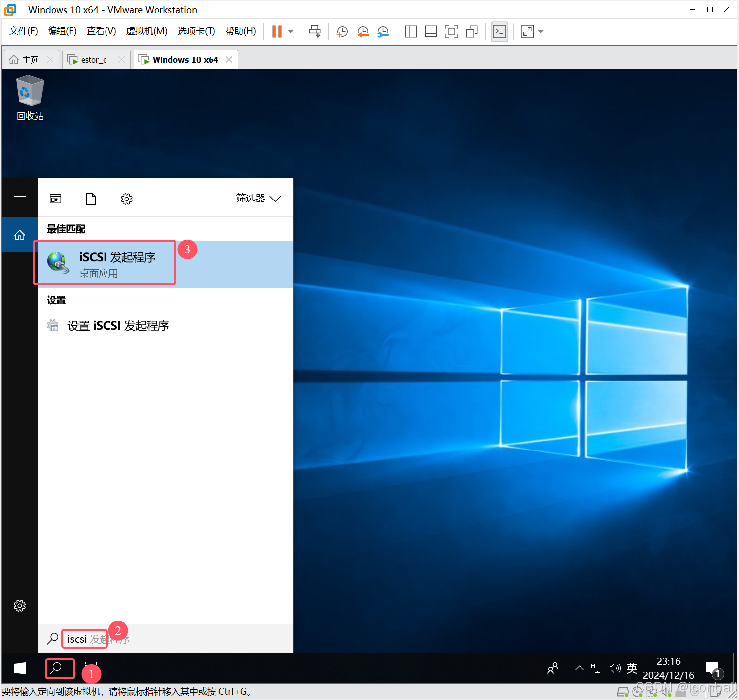This screenshot has height=700, width=739.
Task: Open the 选项卡(T) menu
Action: click(x=197, y=31)
